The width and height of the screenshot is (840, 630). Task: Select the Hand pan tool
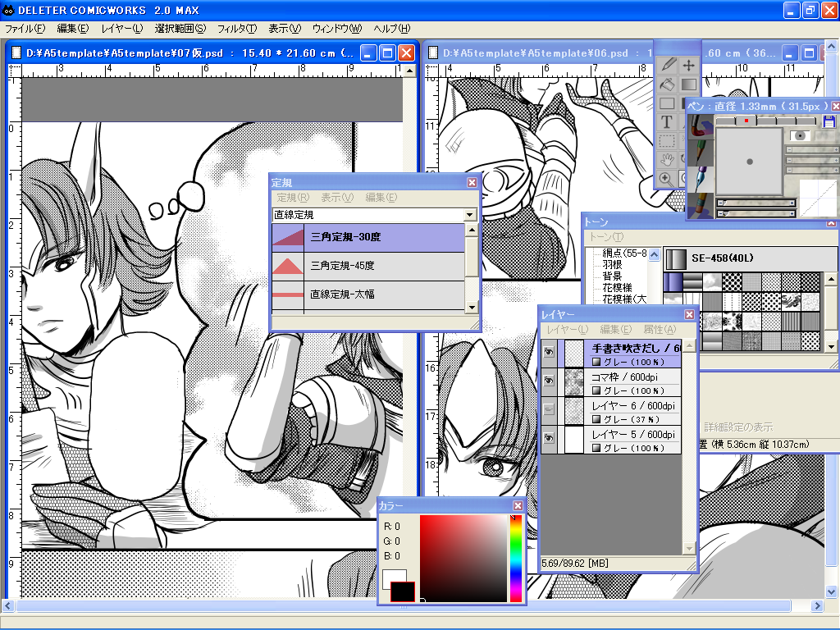[x=668, y=160]
